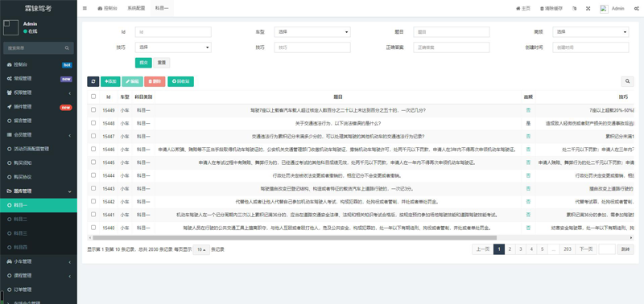
Task: Click the refresh table button
Action: (x=93, y=82)
